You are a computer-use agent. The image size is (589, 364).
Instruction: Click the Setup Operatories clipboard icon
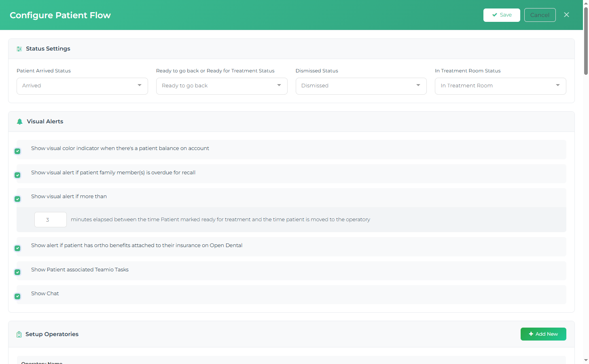19,334
